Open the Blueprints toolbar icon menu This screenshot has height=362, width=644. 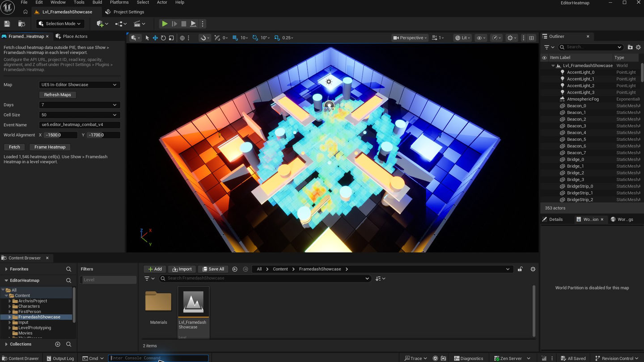click(x=121, y=24)
